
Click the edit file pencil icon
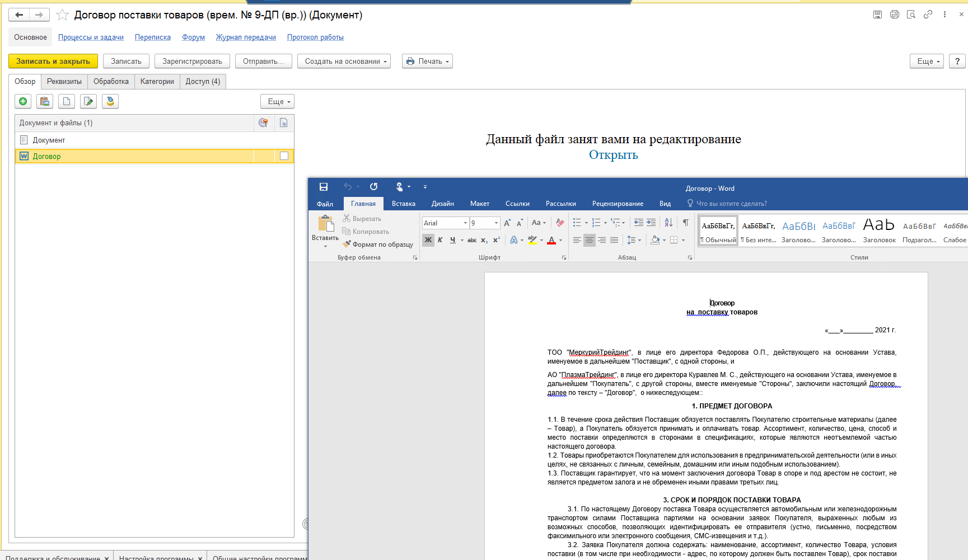pos(88,101)
